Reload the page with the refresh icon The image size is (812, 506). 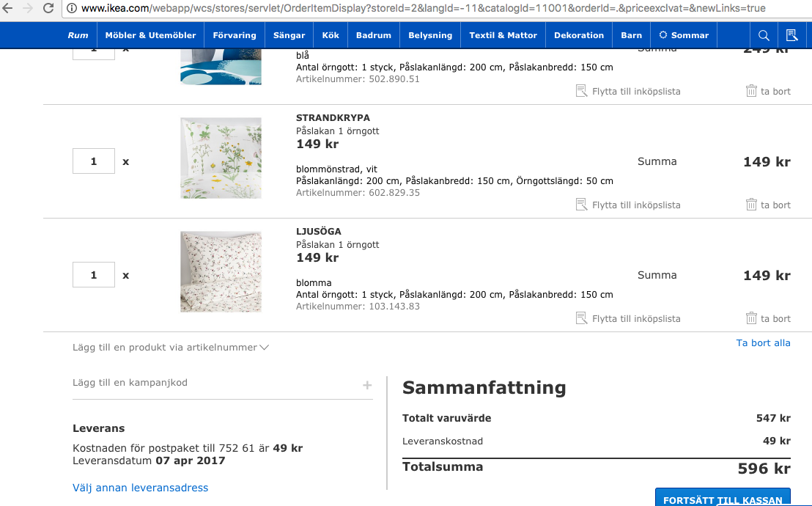click(x=48, y=8)
